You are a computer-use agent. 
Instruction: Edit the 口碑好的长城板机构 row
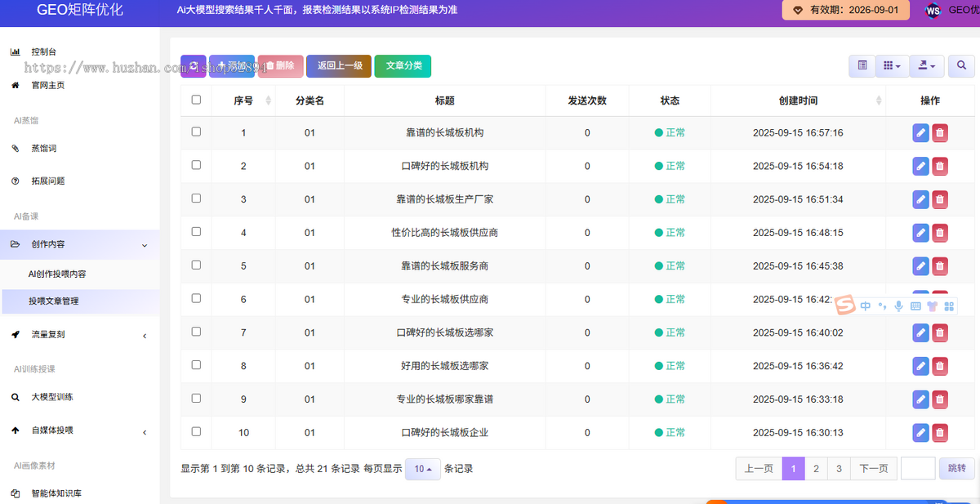920,166
